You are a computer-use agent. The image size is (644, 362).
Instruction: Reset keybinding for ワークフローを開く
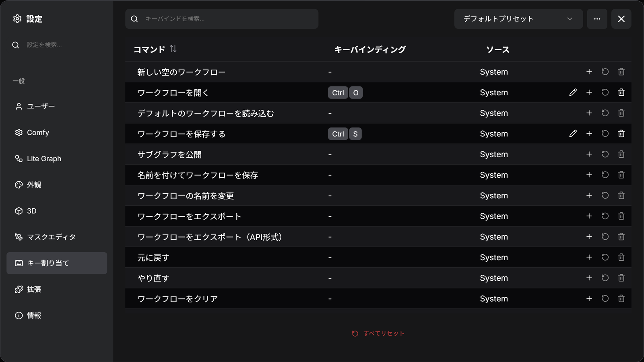[x=605, y=93]
